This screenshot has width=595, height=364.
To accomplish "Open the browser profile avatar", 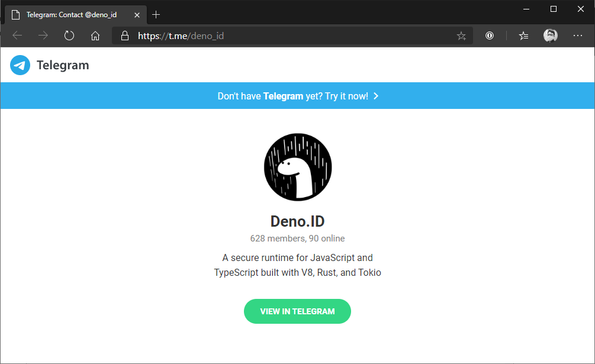I will coord(550,36).
